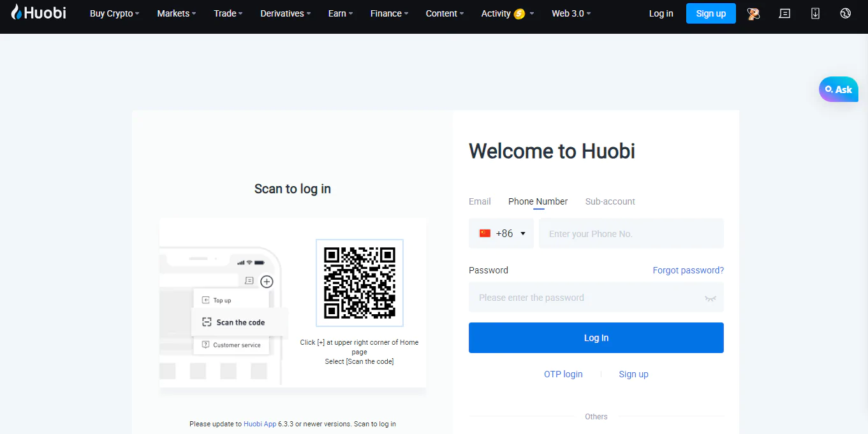Click the Huobi logo in the header

pyautogui.click(x=39, y=12)
